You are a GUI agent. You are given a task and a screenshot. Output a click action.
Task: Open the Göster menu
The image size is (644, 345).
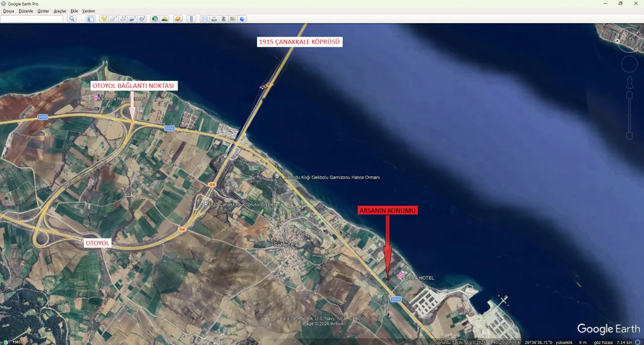pyautogui.click(x=43, y=11)
